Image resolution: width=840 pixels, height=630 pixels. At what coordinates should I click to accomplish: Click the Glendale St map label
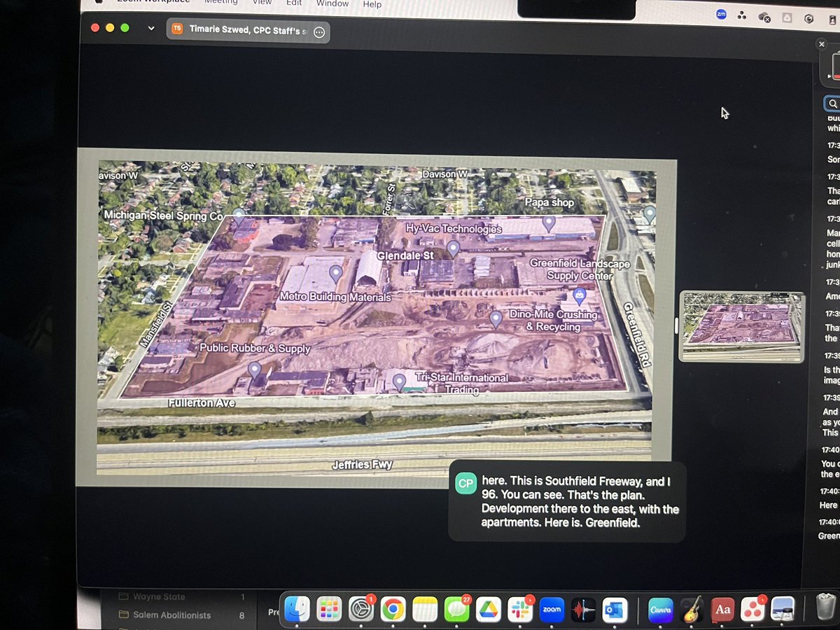405,255
